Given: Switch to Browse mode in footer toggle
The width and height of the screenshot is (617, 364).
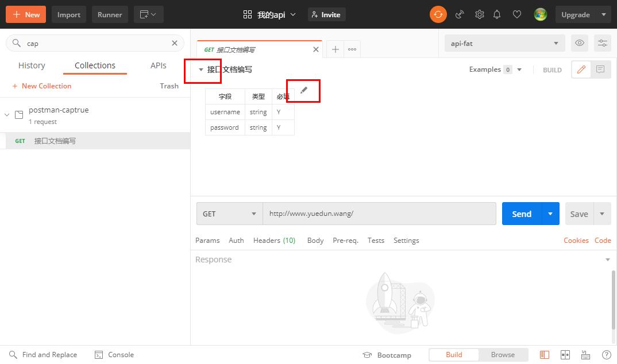Looking at the screenshot, I should [x=503, y=355].
